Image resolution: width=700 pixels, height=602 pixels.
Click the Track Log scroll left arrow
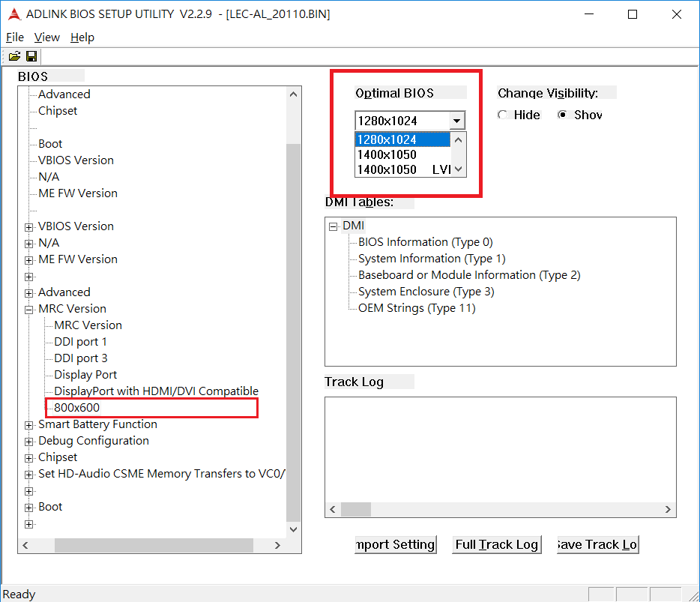pos(333,510)
